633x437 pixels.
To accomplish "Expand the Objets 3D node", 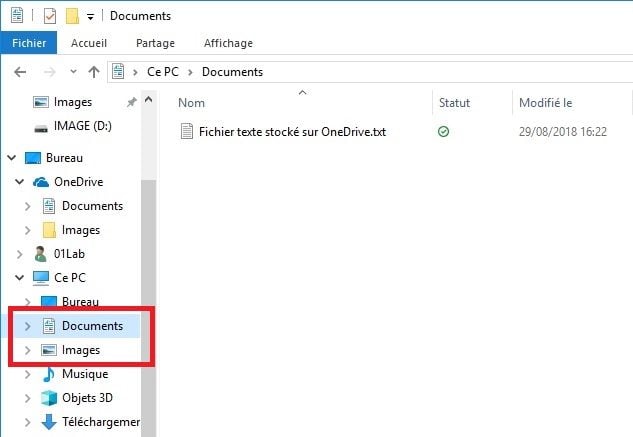I will click(x=27, y=398).
